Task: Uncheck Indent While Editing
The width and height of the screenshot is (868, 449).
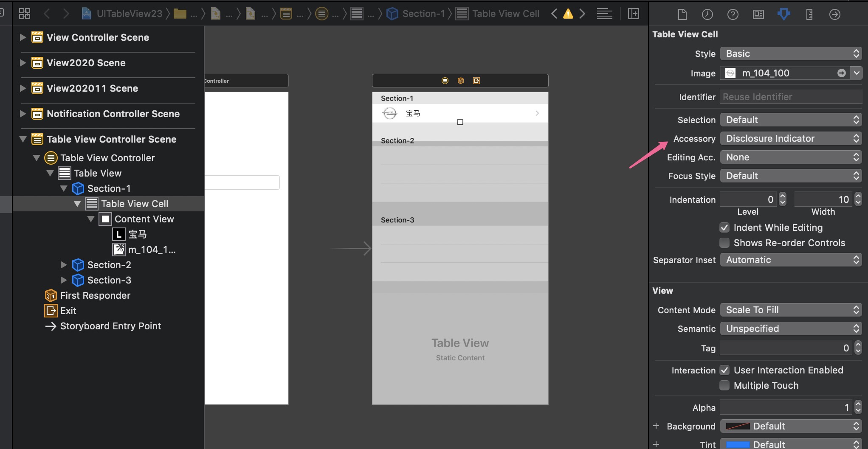Action: point(724,228)
